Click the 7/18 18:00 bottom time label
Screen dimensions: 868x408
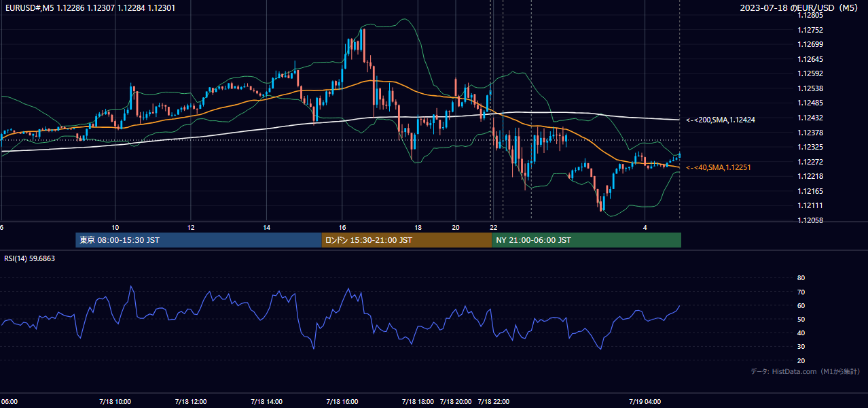point(418,402)
